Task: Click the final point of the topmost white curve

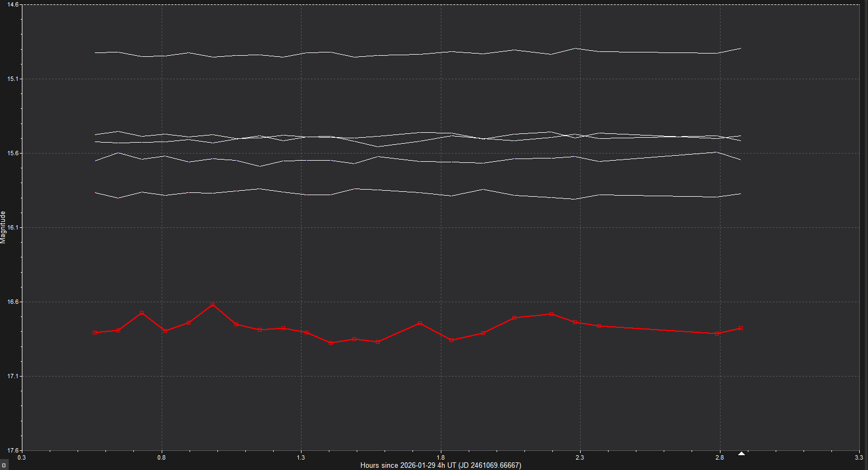Action: [741, 48]
